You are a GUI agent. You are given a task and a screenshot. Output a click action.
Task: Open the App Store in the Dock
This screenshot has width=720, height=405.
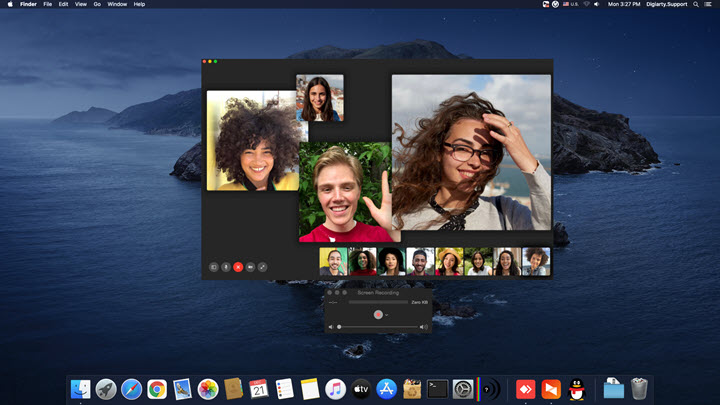pos(387,389)
